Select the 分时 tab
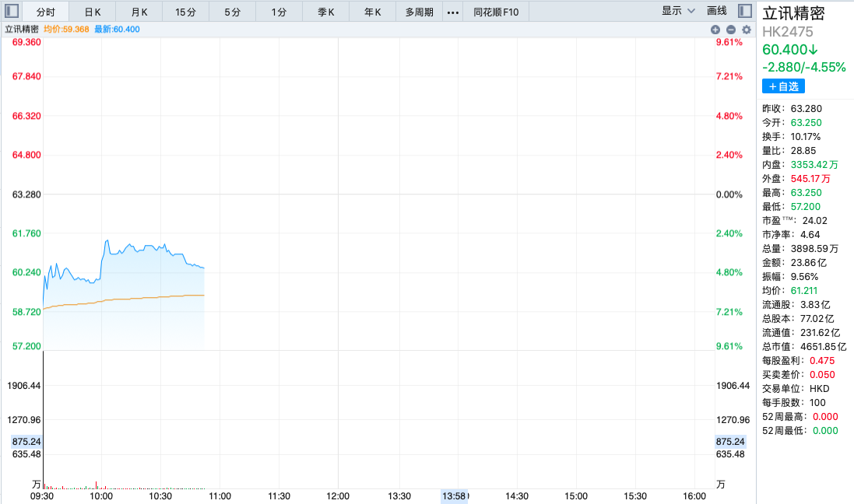This screenshot has width=854, height=504. [46, 12]
